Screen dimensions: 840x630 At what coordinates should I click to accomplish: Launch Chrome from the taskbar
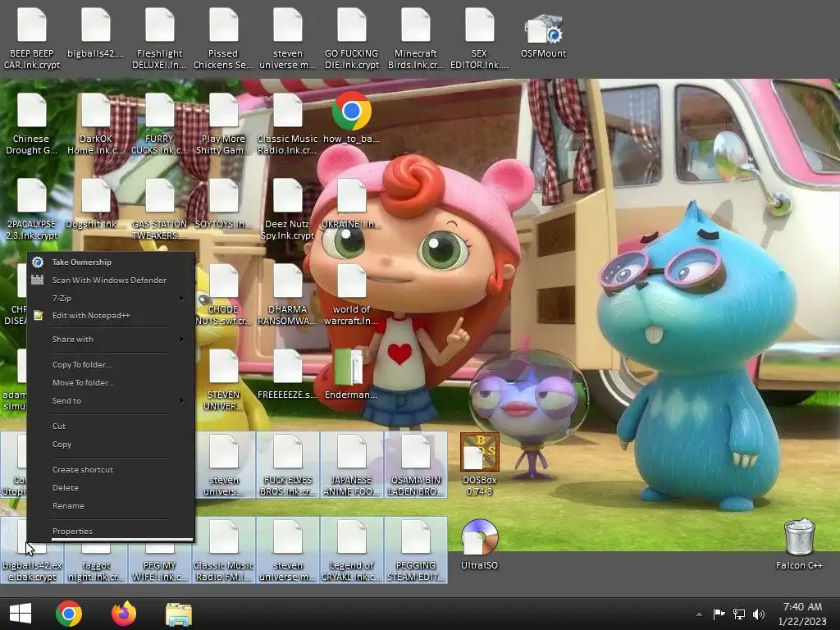pyautogui.click(x=69, y=614)
